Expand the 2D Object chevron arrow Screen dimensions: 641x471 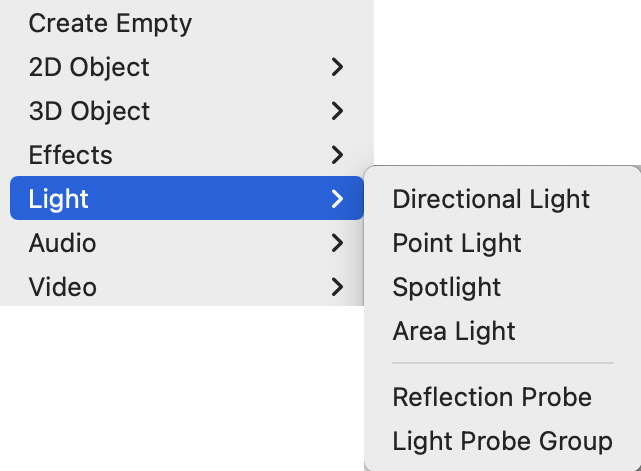tap(337, 67)
